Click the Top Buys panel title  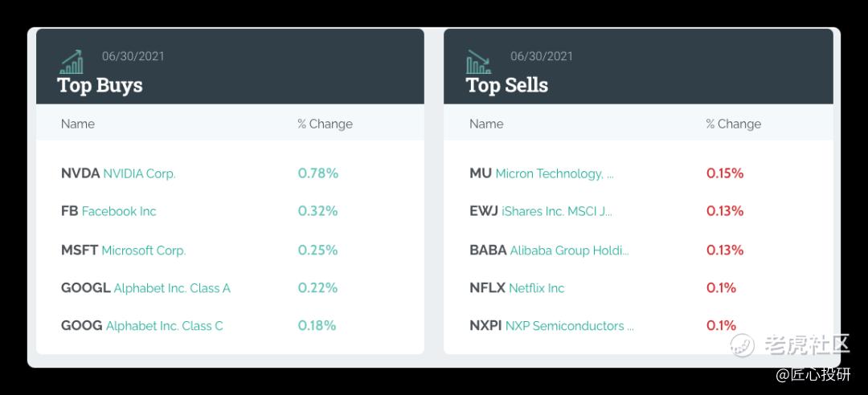(100, 85)
